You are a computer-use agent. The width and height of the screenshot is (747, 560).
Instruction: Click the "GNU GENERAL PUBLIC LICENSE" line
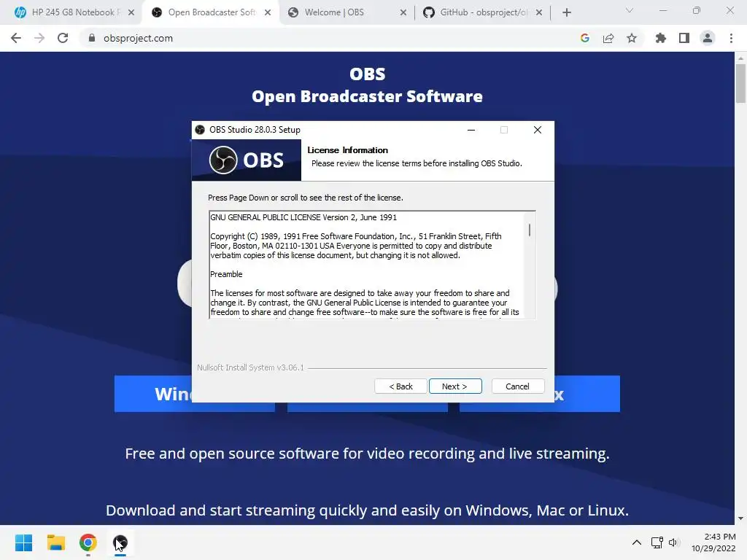pyautogui.click(x=303, y=217)
